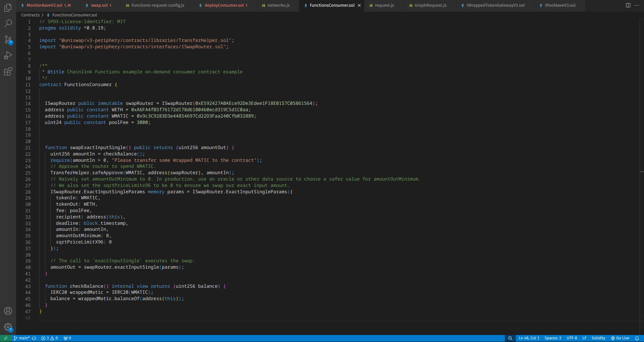Click the require error message string
This screenshot has width=644, height=342.
tap(184, 160)
